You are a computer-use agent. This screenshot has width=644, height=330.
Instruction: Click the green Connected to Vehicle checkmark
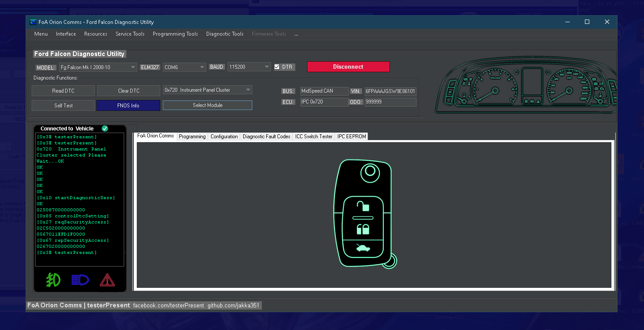[x=104, y=128]
